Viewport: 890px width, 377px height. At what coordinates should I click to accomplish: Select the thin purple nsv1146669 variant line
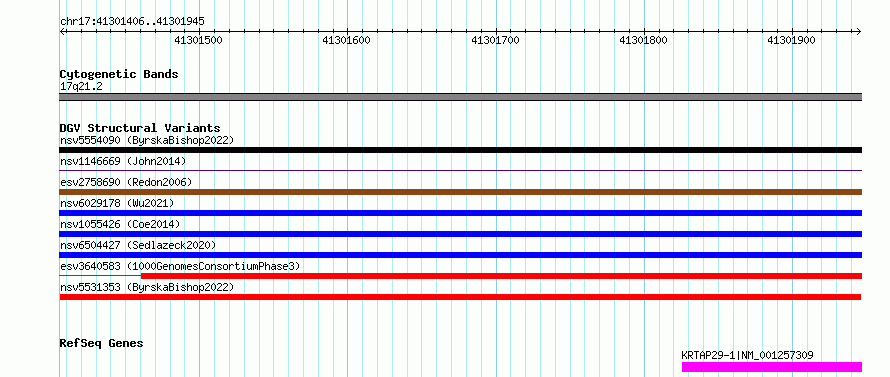coord(460,170)
